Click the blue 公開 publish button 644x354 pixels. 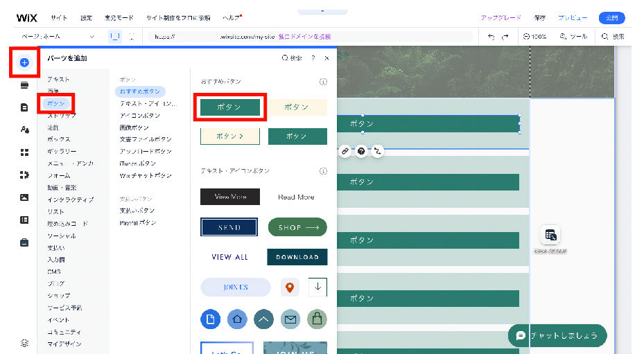tap(611, 17)
